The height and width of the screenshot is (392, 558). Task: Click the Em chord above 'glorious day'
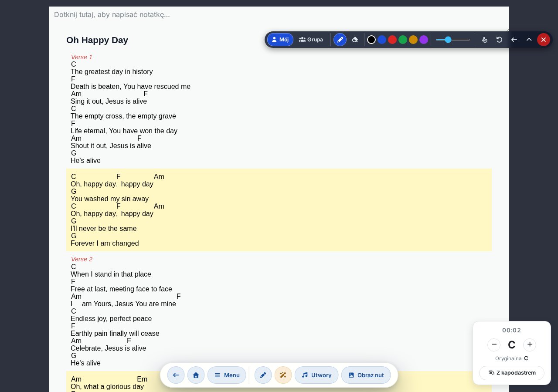(x=142, y=379)
